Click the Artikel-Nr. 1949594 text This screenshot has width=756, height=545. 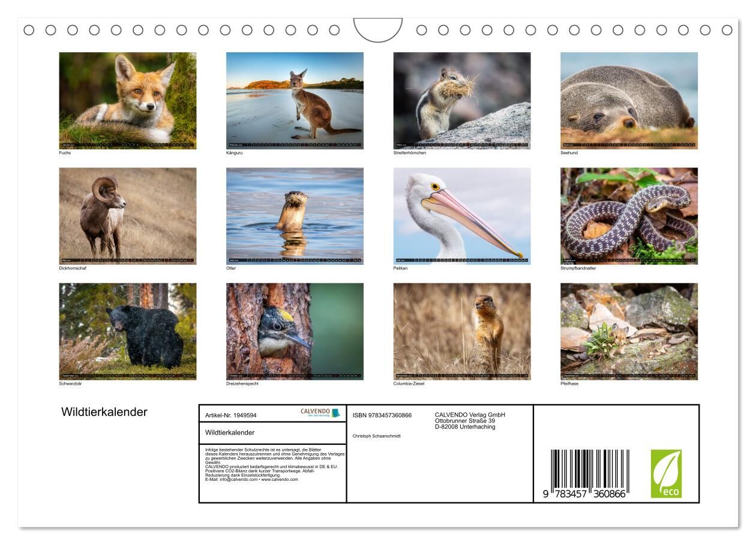coord(230,415)
